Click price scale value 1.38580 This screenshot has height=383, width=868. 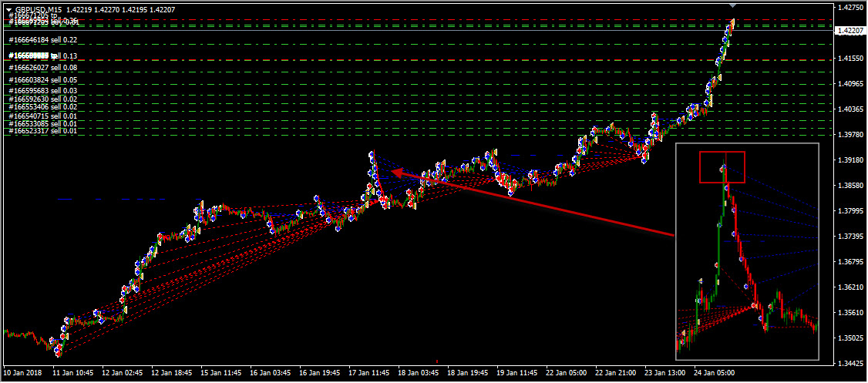851,186
